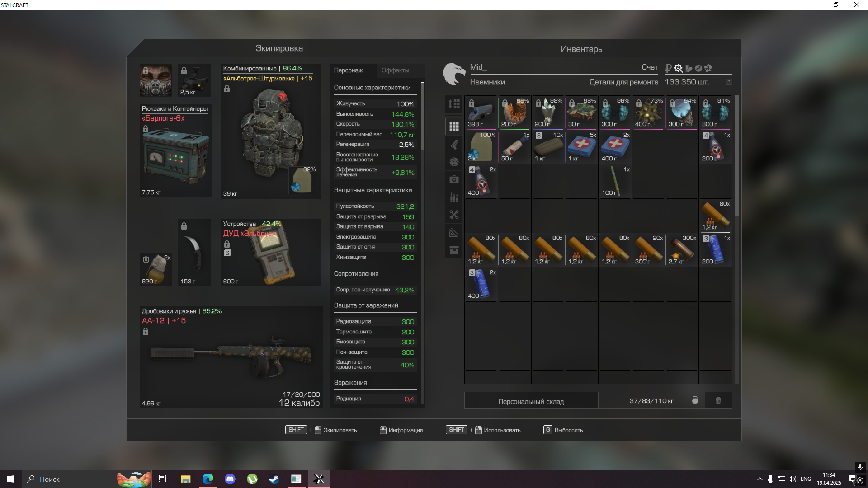
Task: Select the ruble currency icon
Action: coord(668,68)
